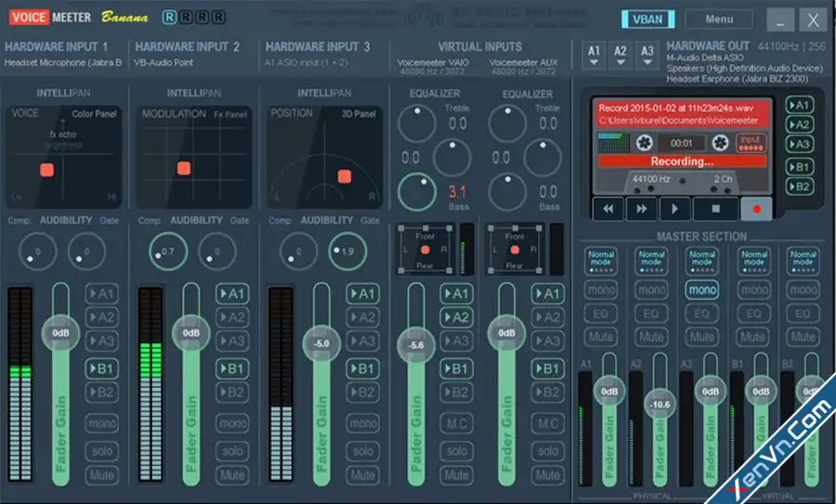
Task: Minimize the Voicemeeter window
Action: pyautogui.click(x=780, y=19)
